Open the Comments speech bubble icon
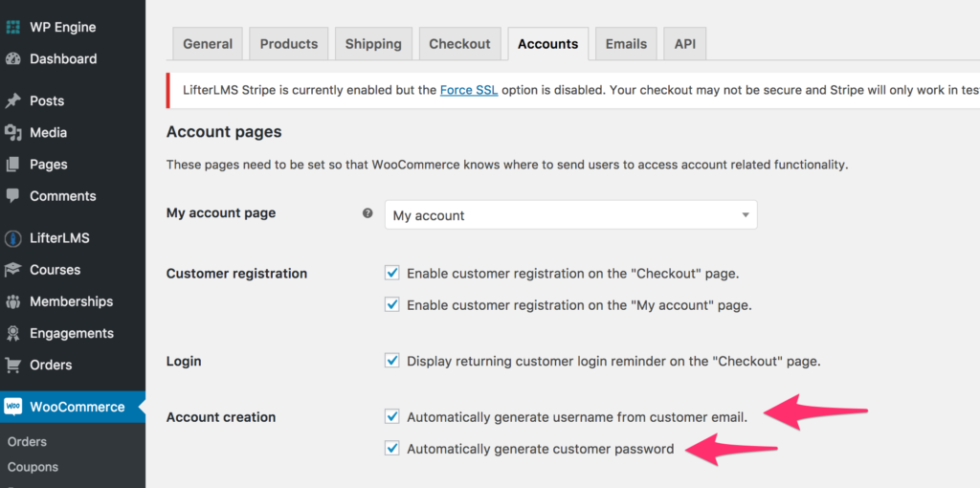Screen dimensions: 980x488 coord(12,195)
